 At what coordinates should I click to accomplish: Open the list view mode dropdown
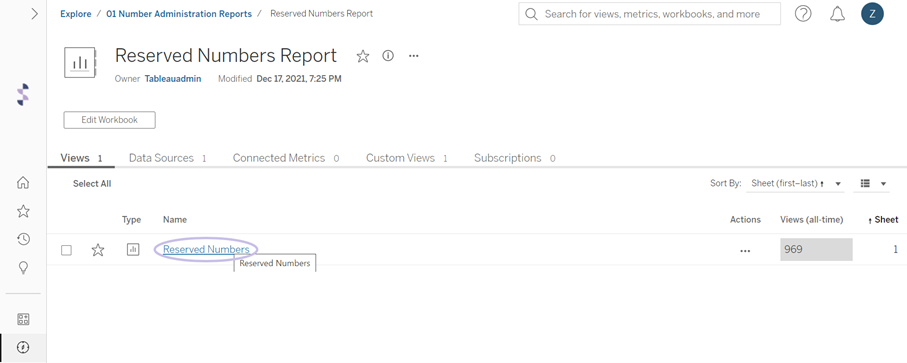pos(873,184)
